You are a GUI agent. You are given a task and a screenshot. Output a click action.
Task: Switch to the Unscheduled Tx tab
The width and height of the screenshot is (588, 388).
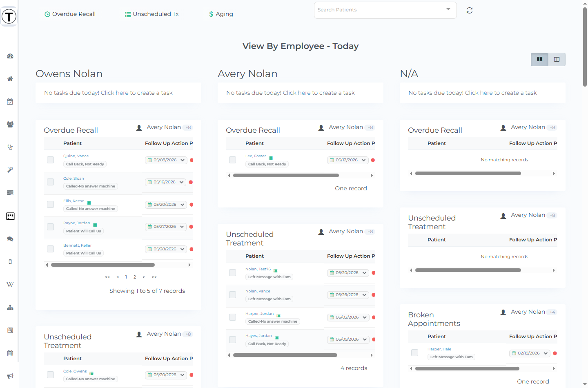[x=152, y=14]
